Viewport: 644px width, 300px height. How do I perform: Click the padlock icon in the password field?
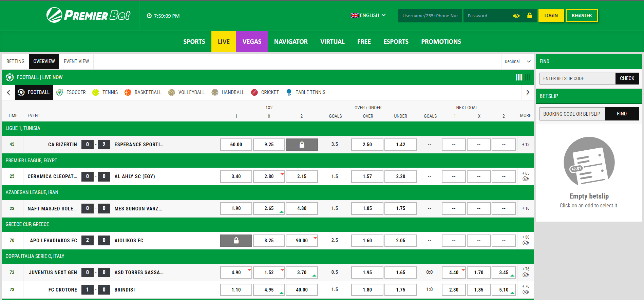coord(529,15)
